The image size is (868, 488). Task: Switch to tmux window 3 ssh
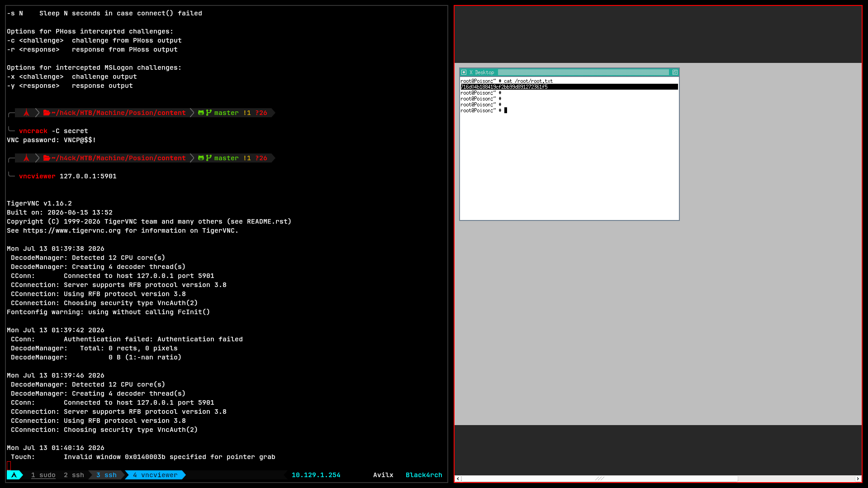pos(106,475)
